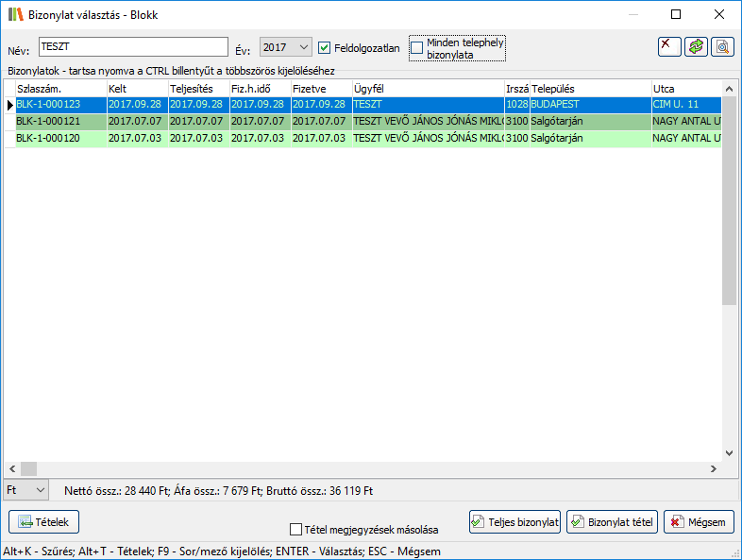Screen dimensions: 742x560
Task: Click the red X clear filter icon
Action: (x=669, y=46)
